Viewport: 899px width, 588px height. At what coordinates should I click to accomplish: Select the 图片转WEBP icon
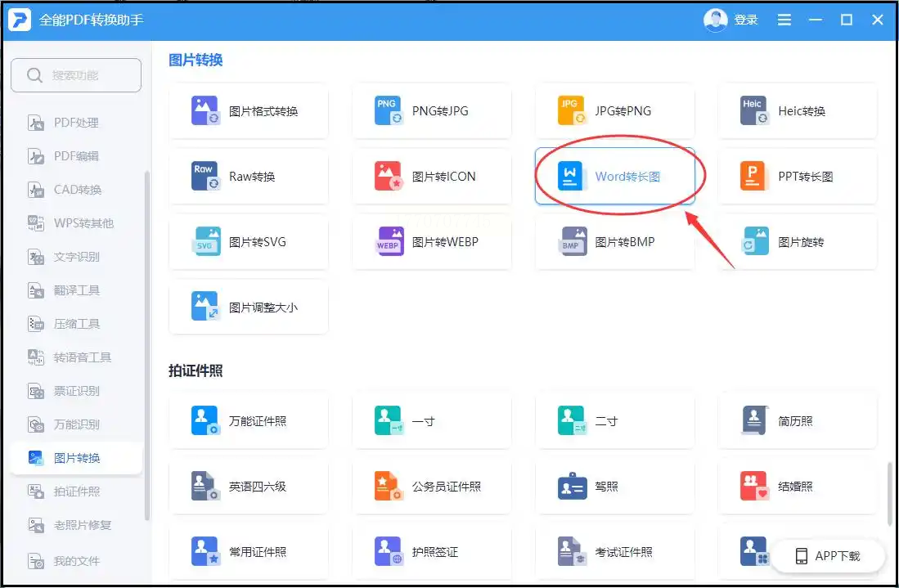pyautogui.click(x=389, y=241)
